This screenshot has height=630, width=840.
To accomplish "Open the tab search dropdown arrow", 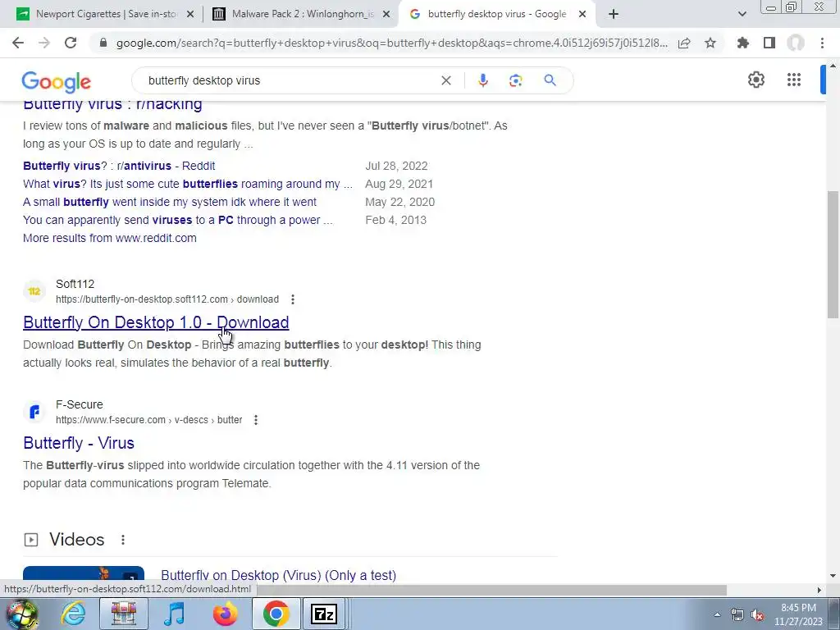I will (742, 14).
